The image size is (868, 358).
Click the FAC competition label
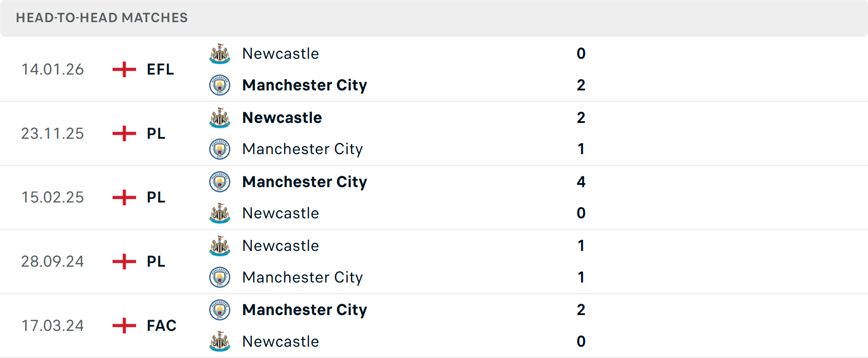[161, 325]
